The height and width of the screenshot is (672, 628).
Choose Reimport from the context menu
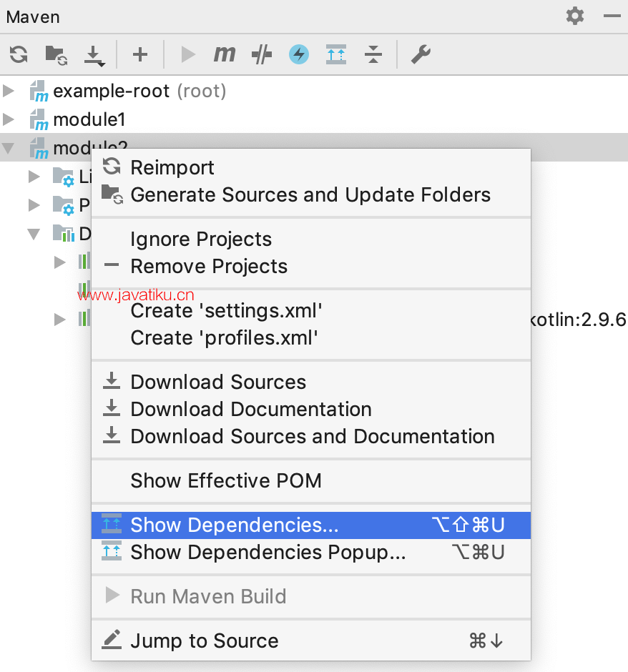click(311, 167)
